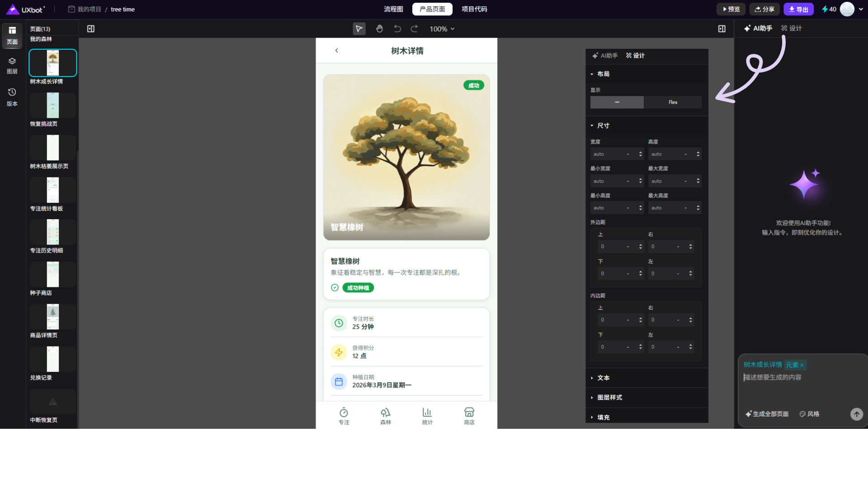This screenshot has height=488, width=868.
Task: Expand the 图层样式 section
Action: [x=609, y=398]
